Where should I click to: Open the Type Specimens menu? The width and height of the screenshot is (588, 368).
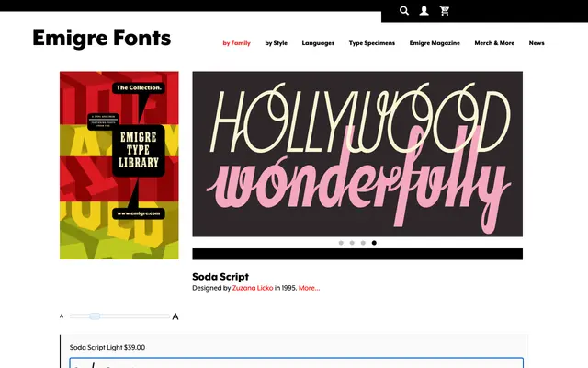[x=372, y=43]
